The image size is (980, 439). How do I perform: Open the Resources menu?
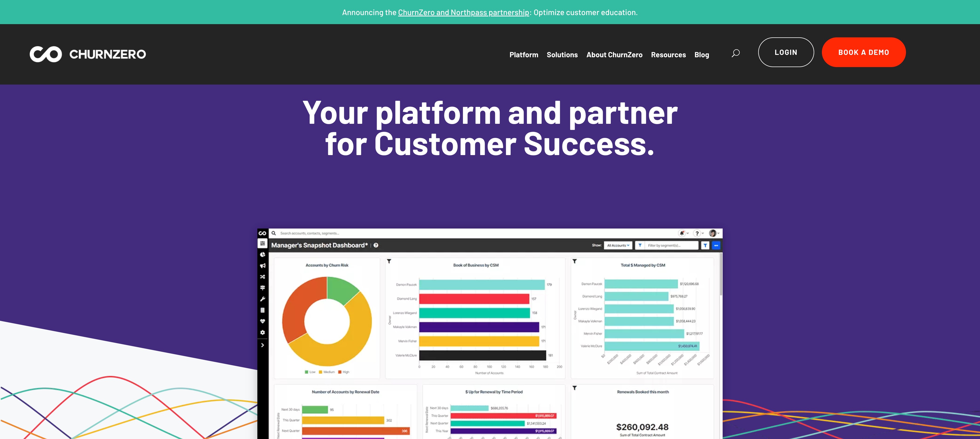(668, 55)
